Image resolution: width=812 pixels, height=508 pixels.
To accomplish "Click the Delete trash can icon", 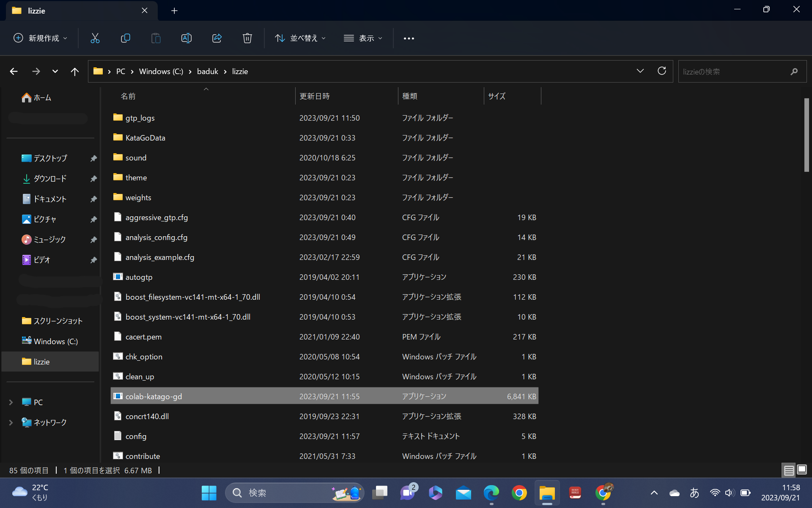I will pos(247,38).
